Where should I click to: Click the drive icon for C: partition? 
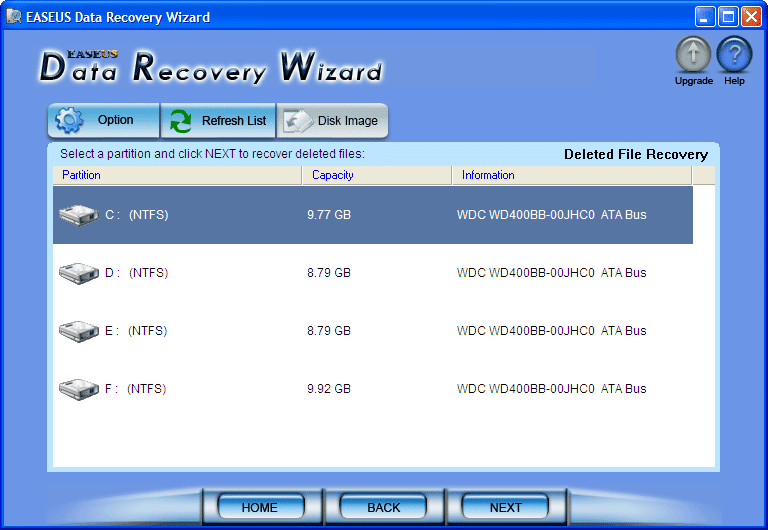pyautogui.click(x=79, y=215)
